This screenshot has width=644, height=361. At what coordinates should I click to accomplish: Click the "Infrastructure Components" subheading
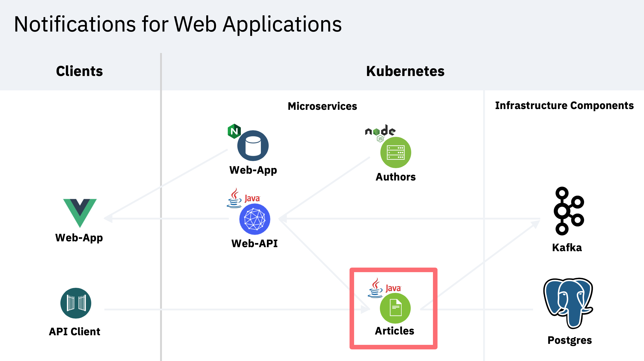pyautogui.click(x=564, y=106)
